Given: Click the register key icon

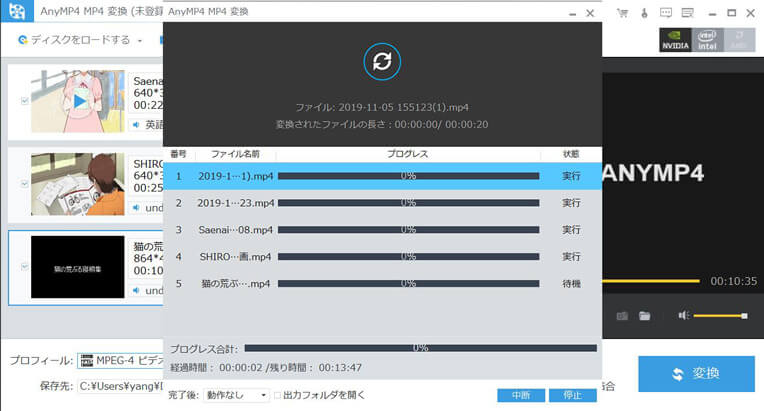Looking at the screenshot, I should point(644,13).
